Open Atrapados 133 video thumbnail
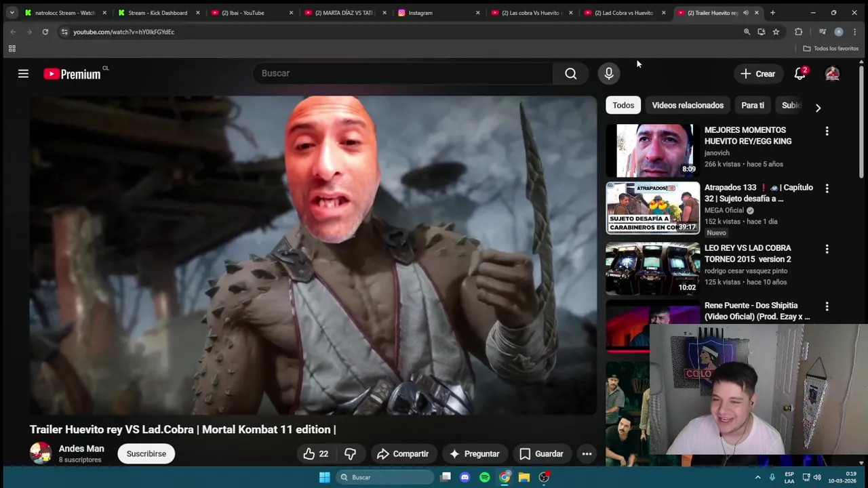 pos(652,208)
